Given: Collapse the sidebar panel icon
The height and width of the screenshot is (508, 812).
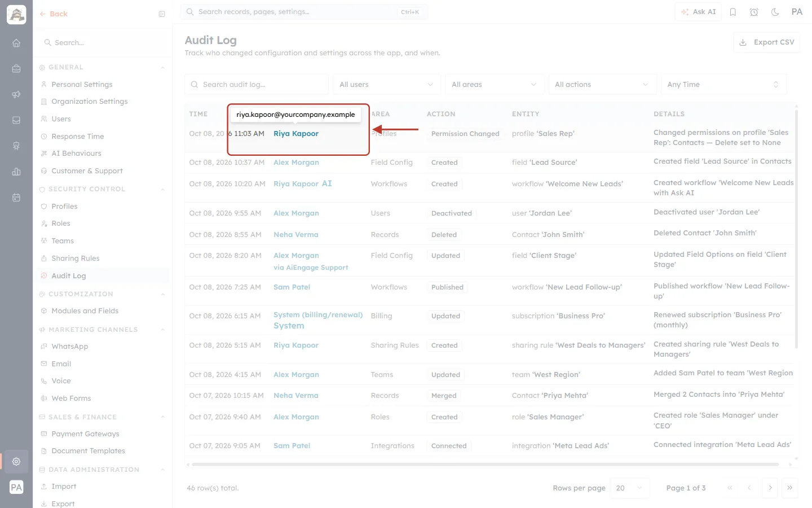Looking at the screenshot, I should (162, 14).
